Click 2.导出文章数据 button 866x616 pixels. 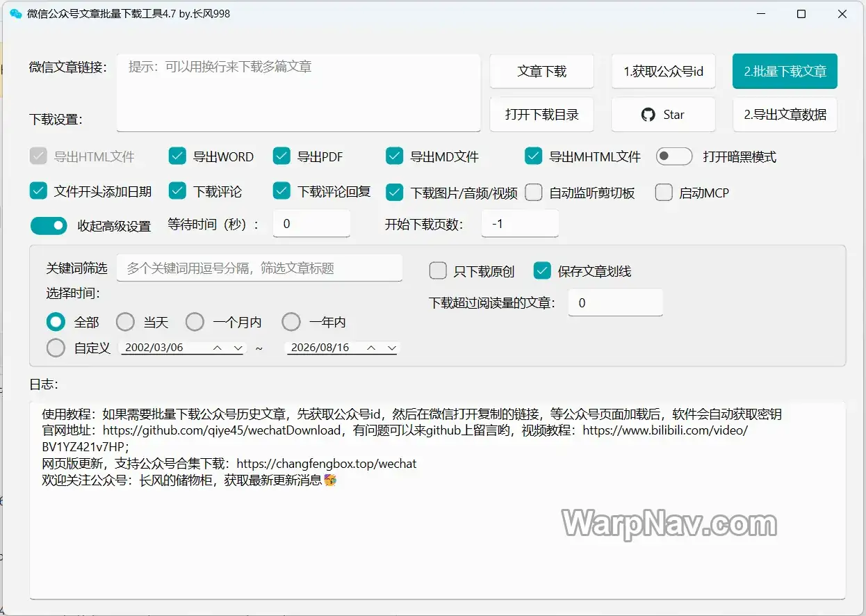(785, 115)
